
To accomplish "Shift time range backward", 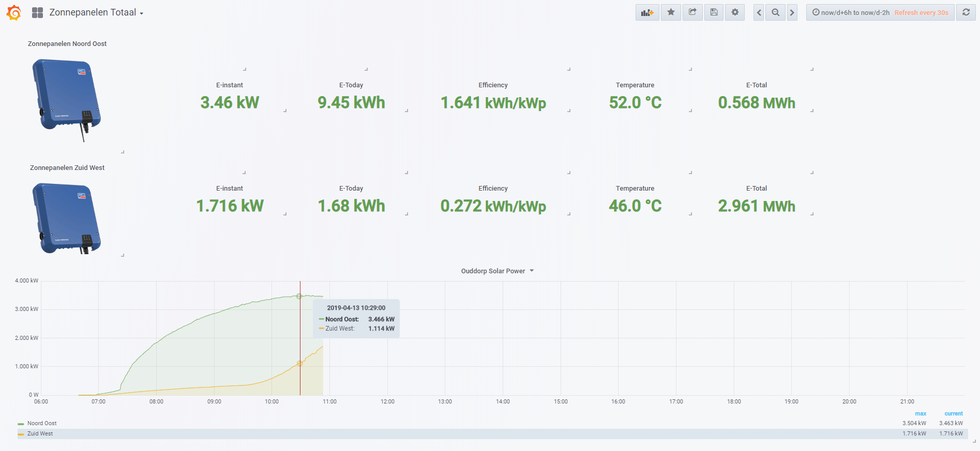I will [759, 12].
